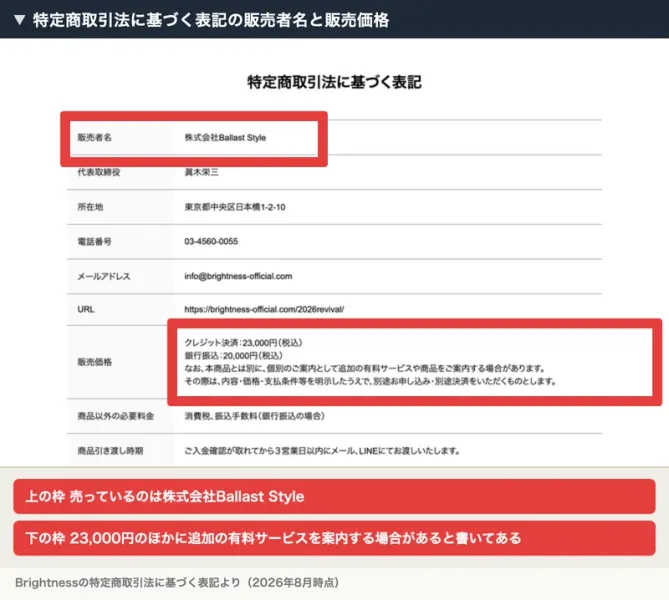The image size is (669, 600).
Task: Click the 商品以外の必要料金 label
Action: pos(116,416)
